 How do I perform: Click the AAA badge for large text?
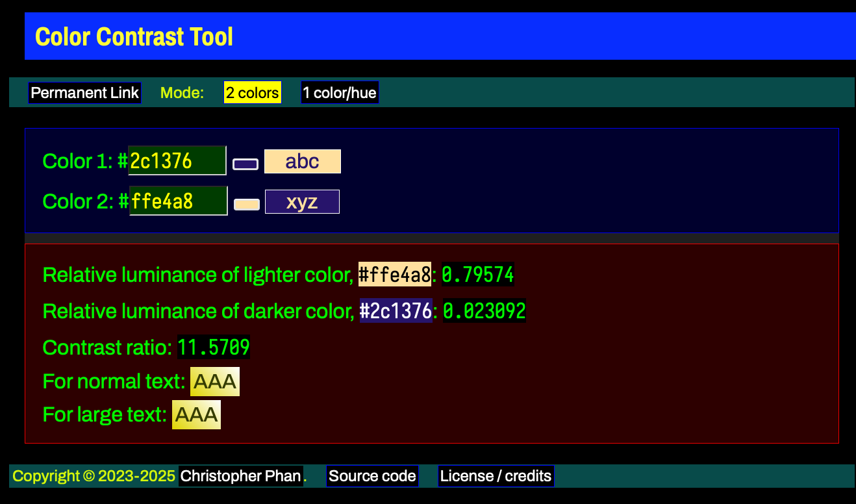pyautogui.click(x=196, y=414)
